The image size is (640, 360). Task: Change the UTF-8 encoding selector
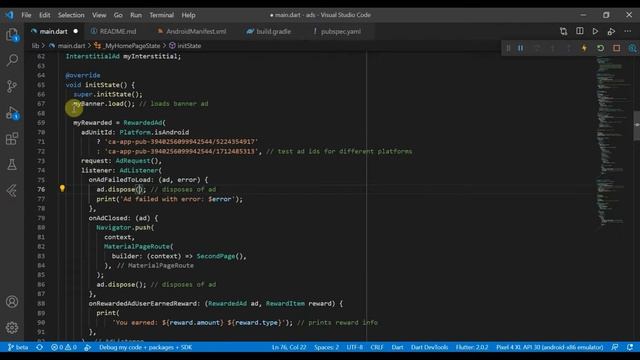(x=355, y=347)
